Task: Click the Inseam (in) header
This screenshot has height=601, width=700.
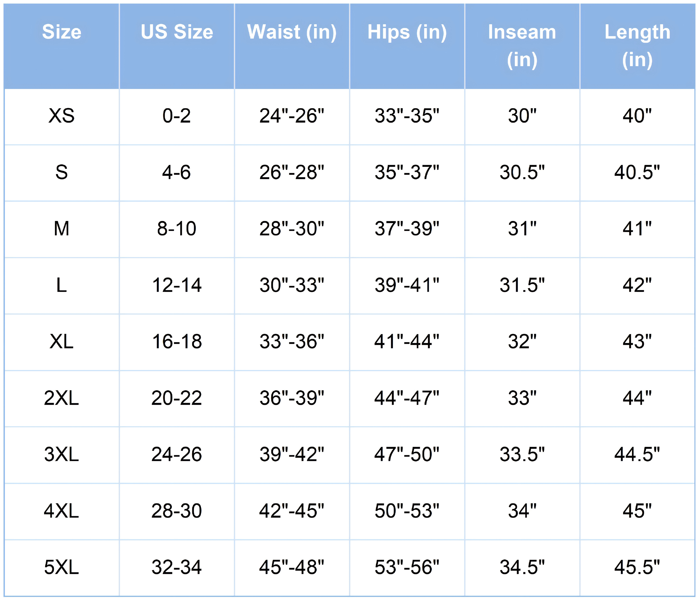Action: (522, 46)
